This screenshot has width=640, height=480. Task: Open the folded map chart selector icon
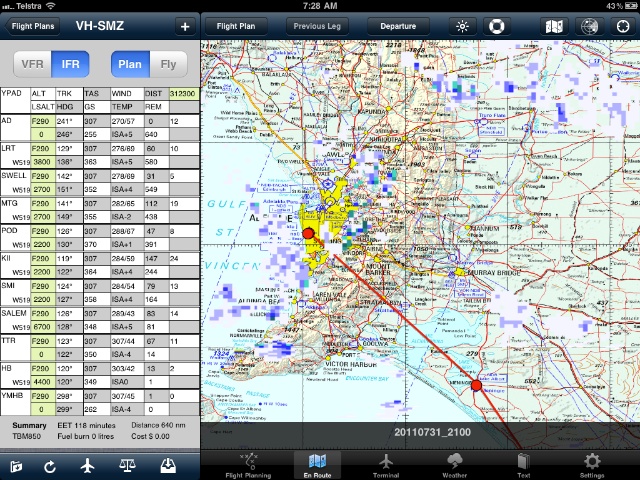[554, 27]
